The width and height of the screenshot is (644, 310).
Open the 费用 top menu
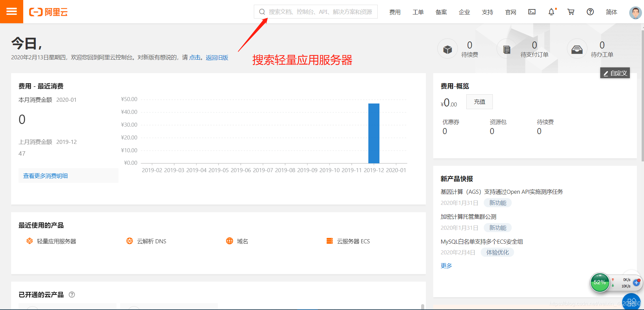coord(395,12)
